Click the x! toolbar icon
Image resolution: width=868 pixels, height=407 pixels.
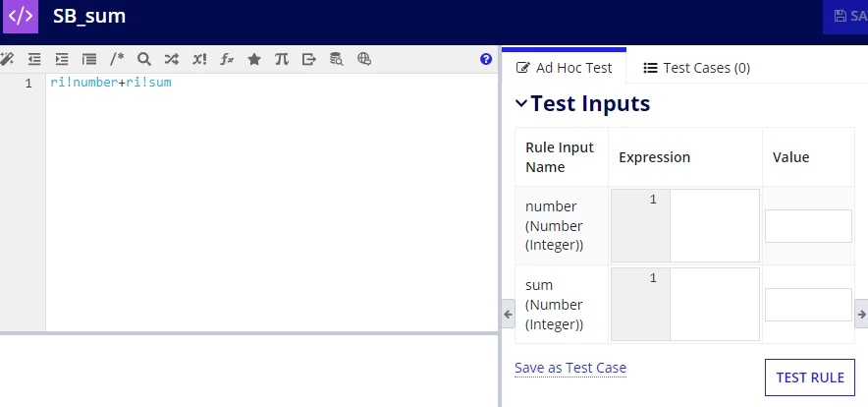tap(199, 59)
